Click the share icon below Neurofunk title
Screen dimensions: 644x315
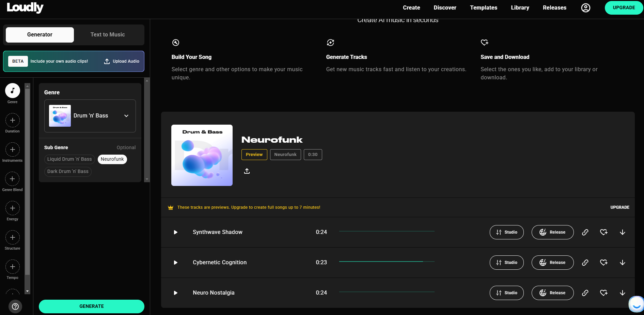coord(247,171)
